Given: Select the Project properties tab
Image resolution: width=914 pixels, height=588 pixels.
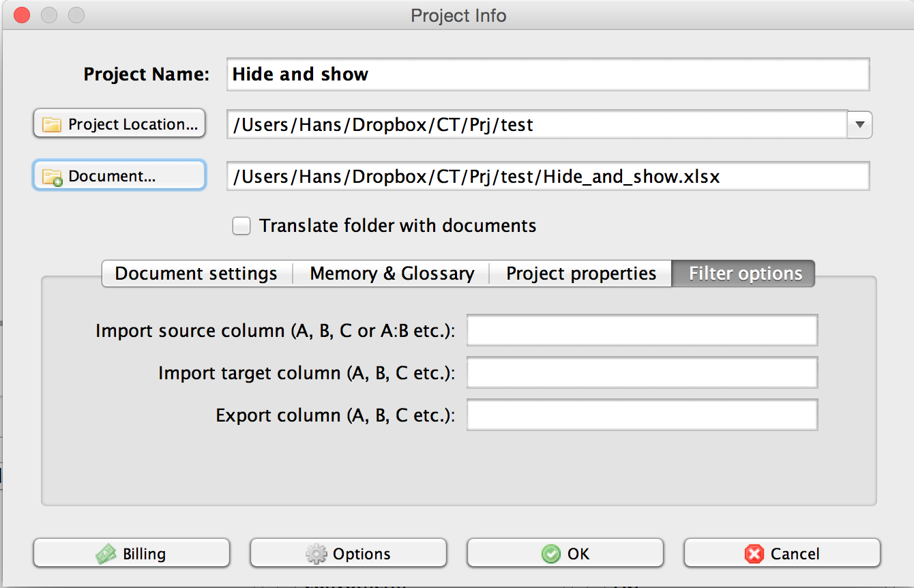Looking at the screenshot, I should point(580,274).
